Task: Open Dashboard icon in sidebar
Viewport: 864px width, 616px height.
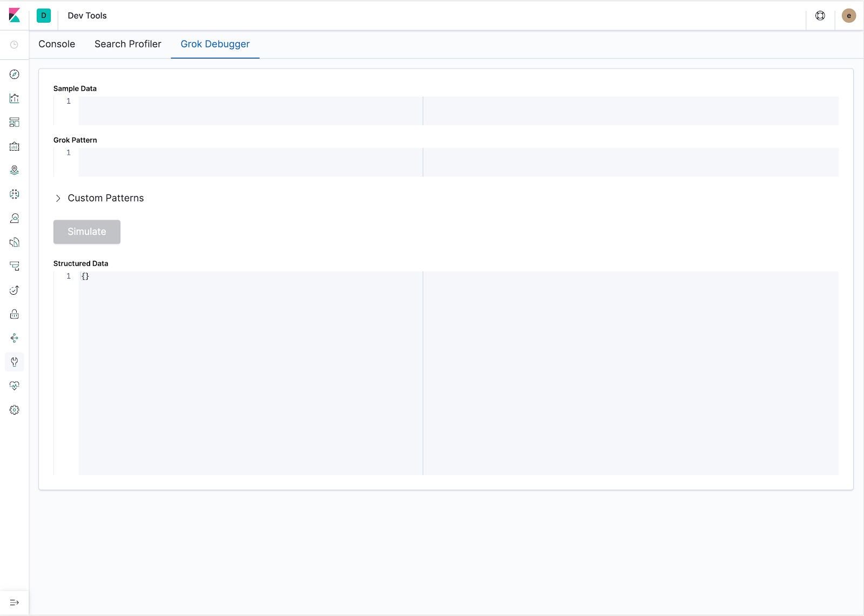Action: 15,123
